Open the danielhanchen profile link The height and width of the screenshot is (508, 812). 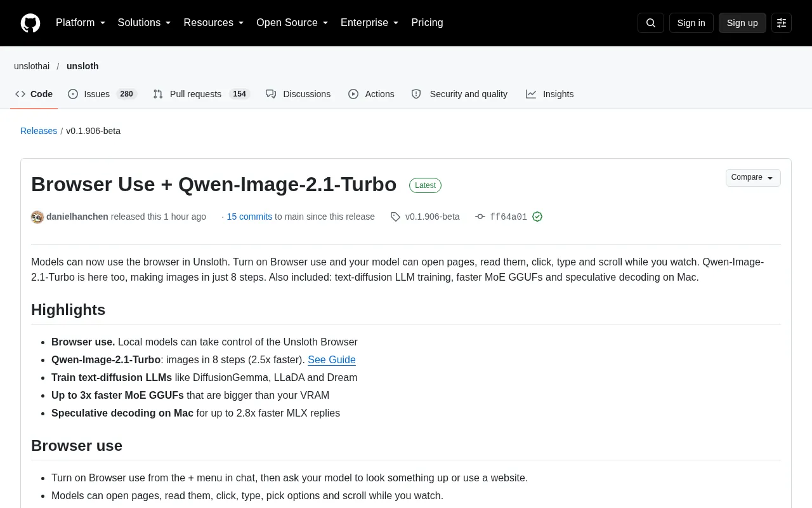click(77, 217)
